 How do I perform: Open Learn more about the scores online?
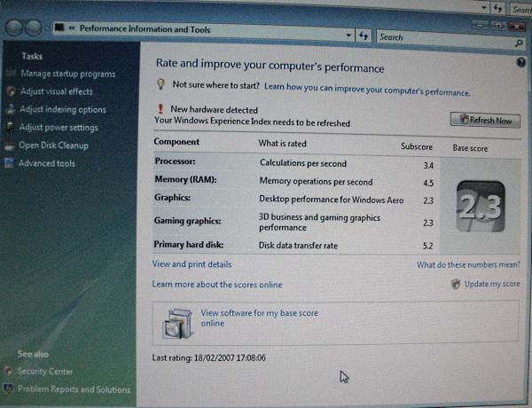click(217, 285)
